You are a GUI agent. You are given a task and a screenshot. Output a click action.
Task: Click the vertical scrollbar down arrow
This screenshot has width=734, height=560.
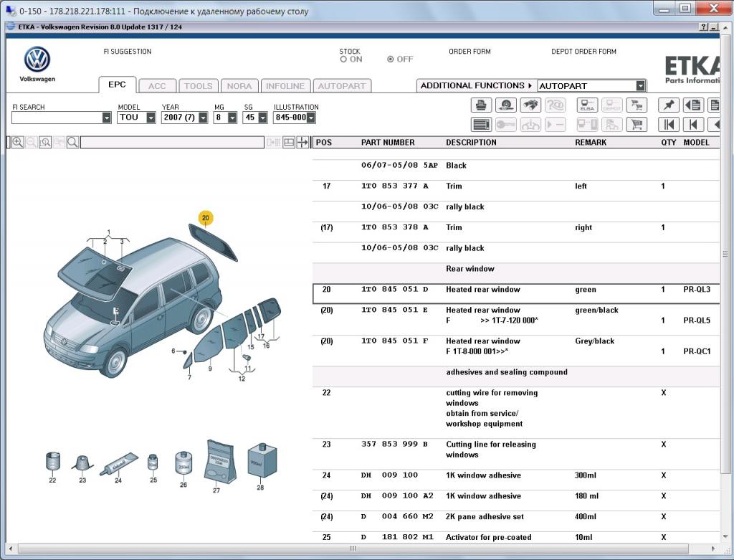coord(725,536)
